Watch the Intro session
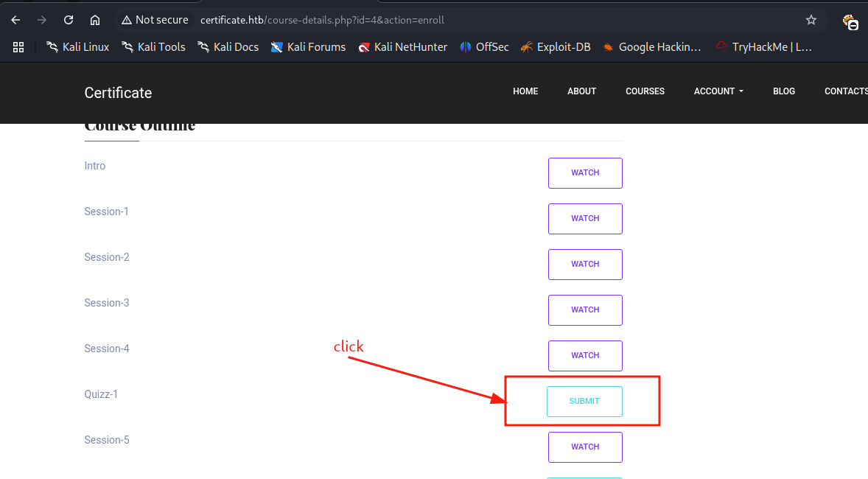The width and height of the screenshot is (868, 479). point(585,173)
